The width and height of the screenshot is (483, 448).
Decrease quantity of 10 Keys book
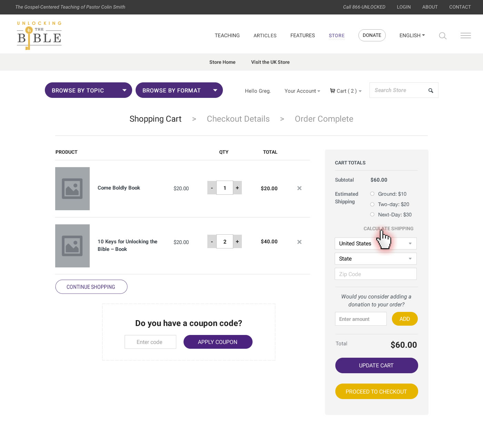[x=212, y=242]
